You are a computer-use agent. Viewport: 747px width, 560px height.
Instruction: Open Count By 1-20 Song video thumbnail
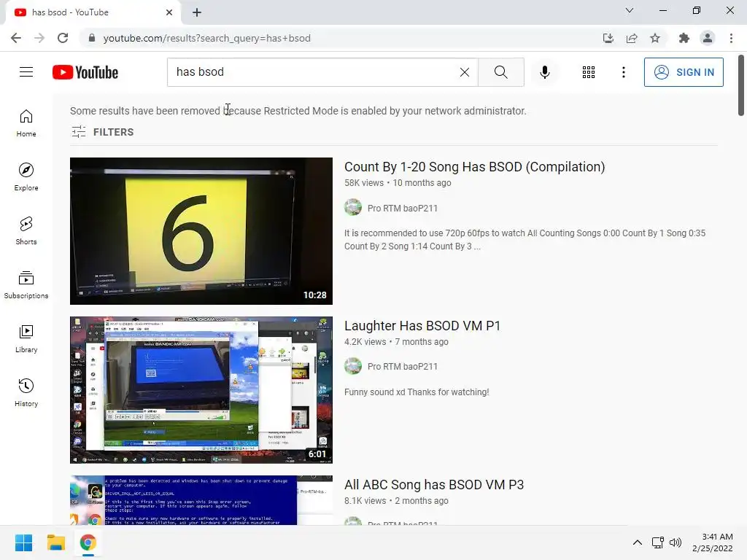tap(201, 231)
